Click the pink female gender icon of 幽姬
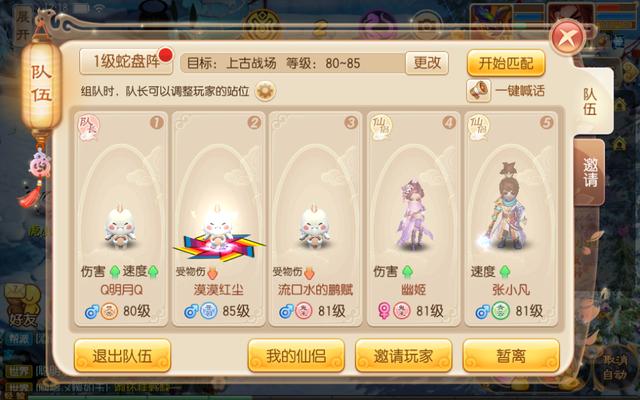Viewport: 640px width, 400px height. click(384, 311)
